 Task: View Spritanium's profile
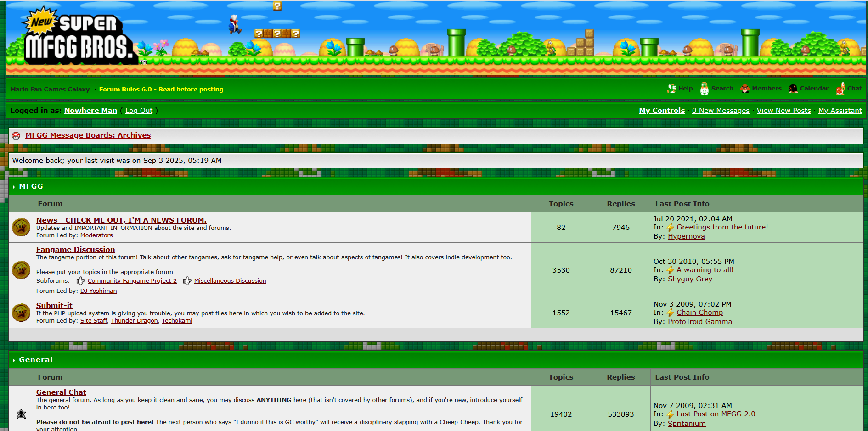tap(687, 424)
